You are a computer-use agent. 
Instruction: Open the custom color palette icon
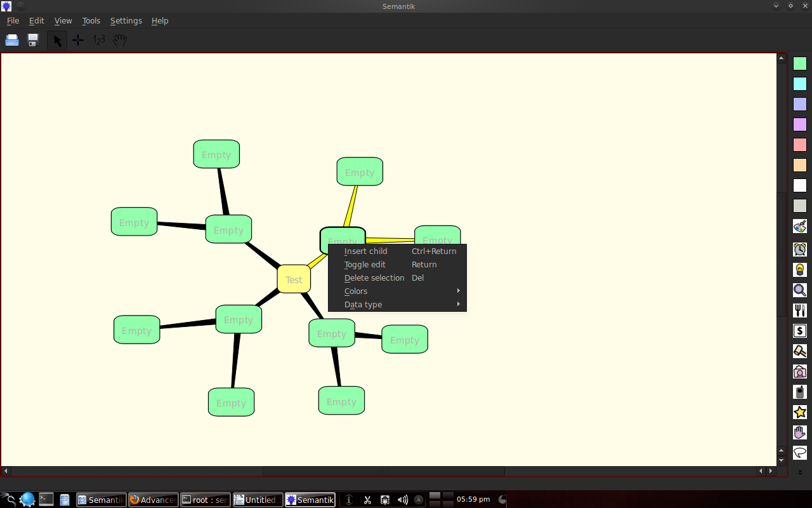800,226
